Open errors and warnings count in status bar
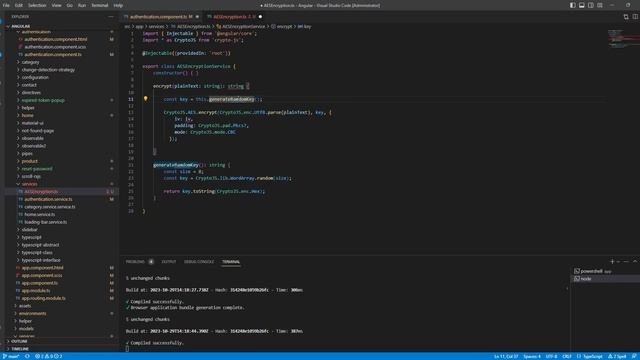The image size is (640, 360). (x=48, y=356)
